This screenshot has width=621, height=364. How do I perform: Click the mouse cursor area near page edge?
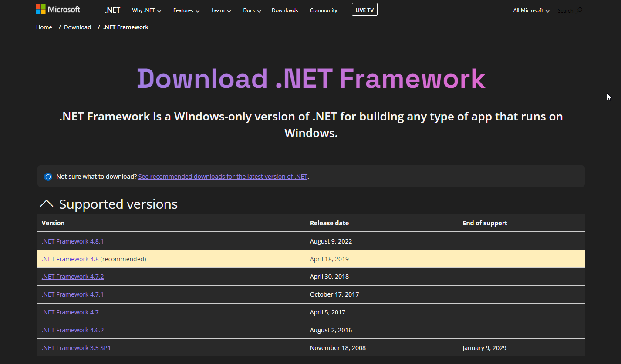coord(608,97)
